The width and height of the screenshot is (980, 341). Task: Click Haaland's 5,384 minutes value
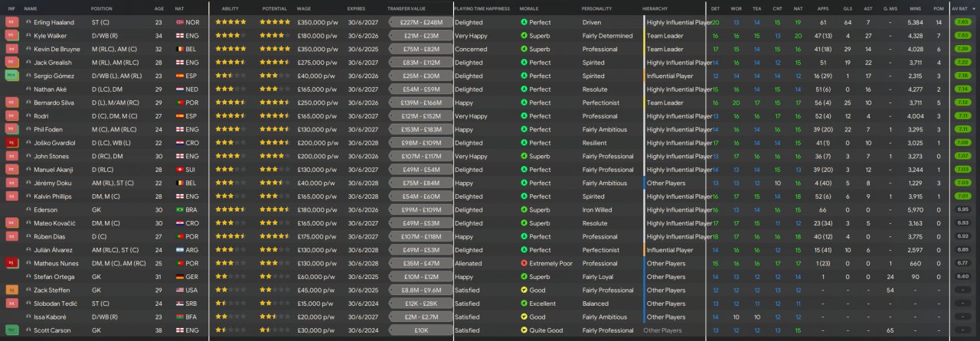(x=916, y=22)
